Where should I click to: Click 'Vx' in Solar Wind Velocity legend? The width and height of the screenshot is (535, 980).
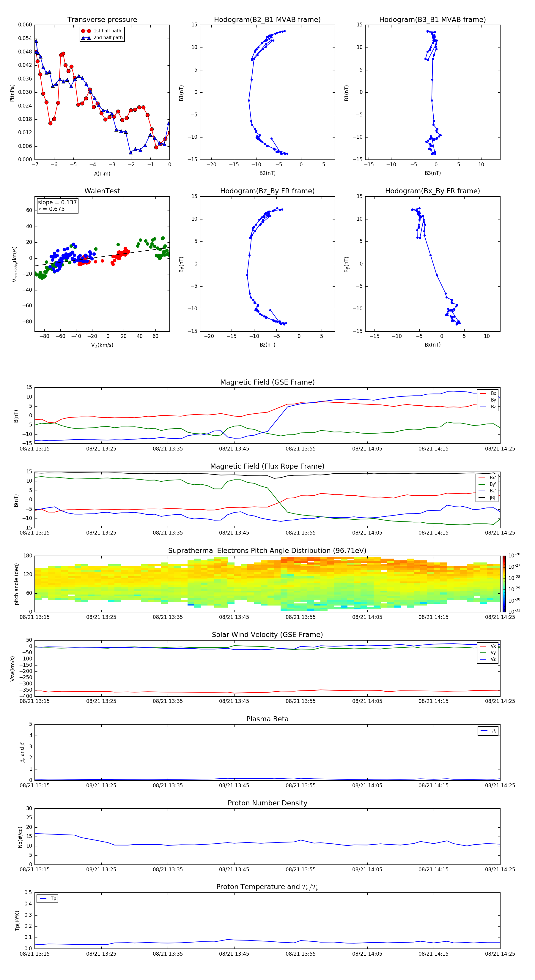pyautogui.click(x=493, y=646)
